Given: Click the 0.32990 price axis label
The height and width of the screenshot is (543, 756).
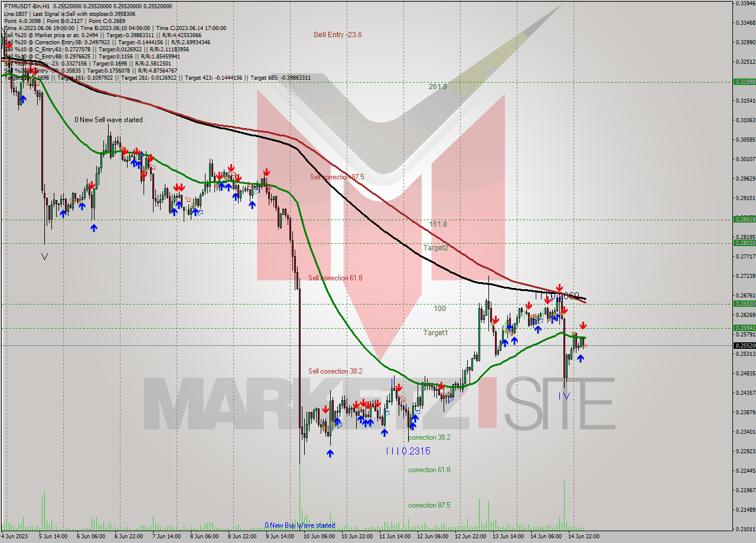Looking at the screenshot, I should coord(746,42).
